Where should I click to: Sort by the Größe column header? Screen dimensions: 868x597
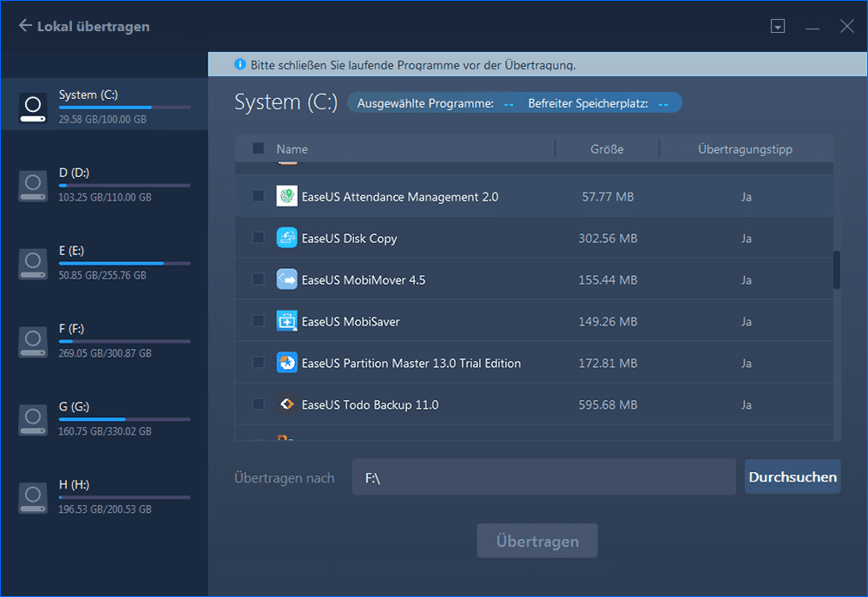(x=607, y=149)
